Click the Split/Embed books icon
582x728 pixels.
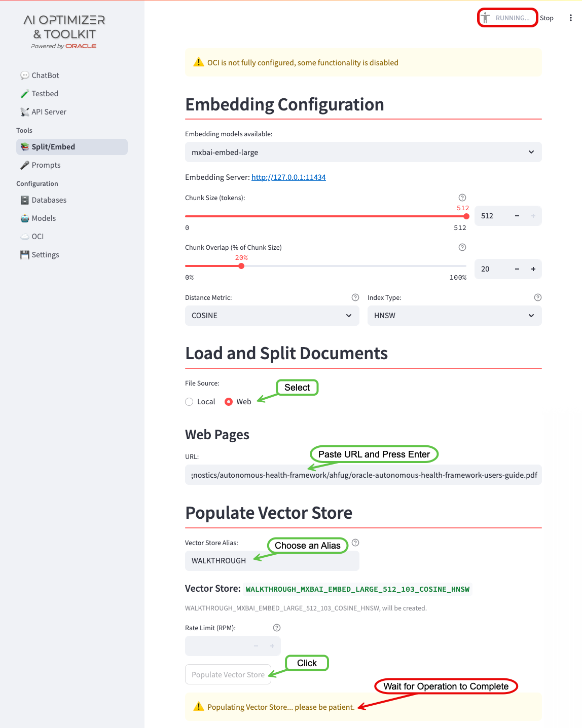(24, 147)
